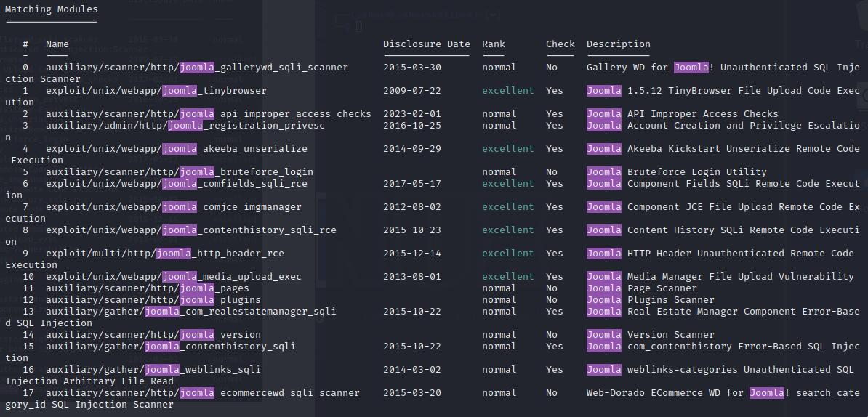Select module joomla_contenthistory_sqli_rce

(191, 230)
